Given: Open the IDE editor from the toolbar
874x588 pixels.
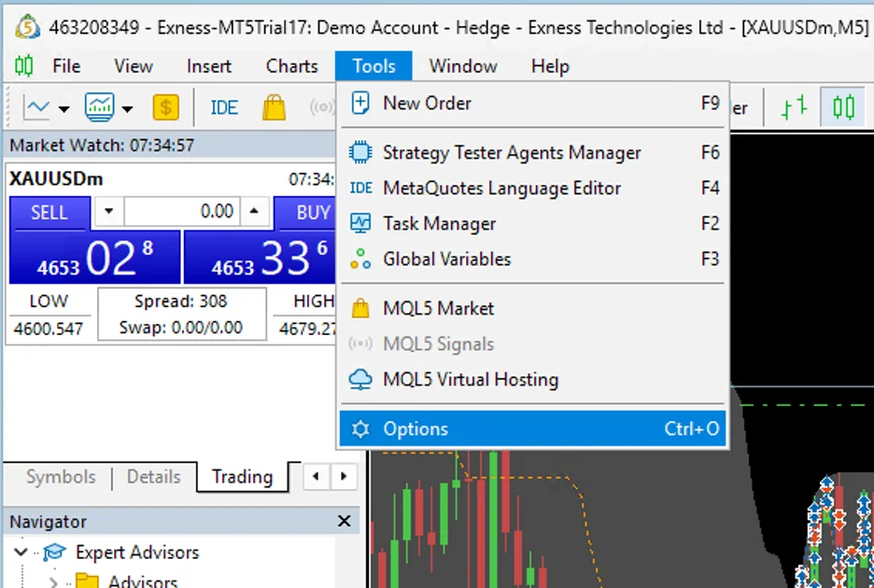Looking at the screenshot, I should pyautogui.click(x=224, y=107).
